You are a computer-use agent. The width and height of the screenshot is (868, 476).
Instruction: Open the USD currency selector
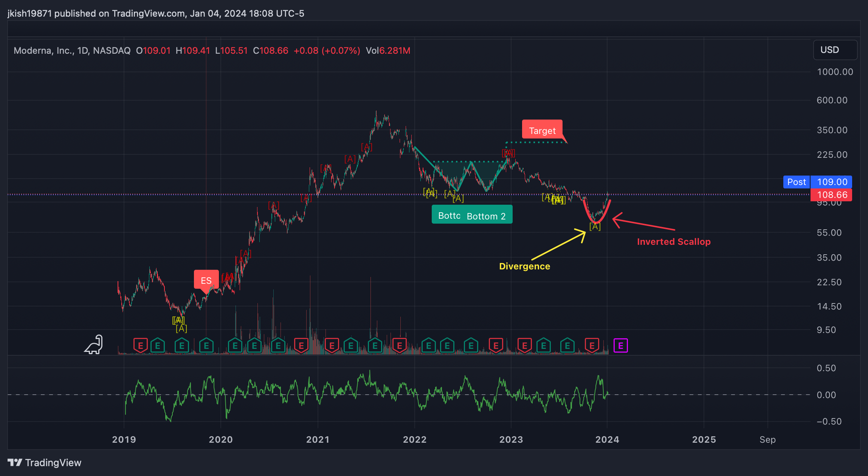(835, 50)
